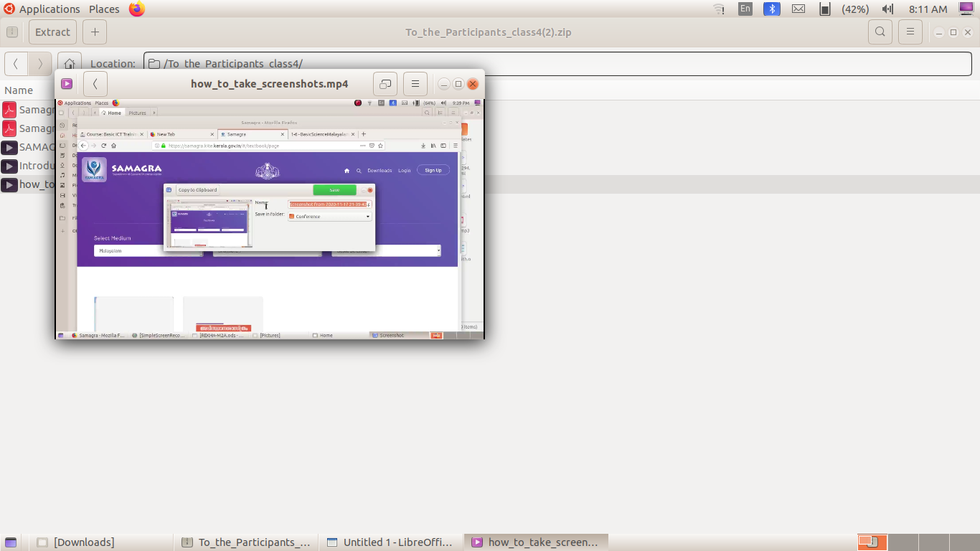Click the Wi-Fi network indicator
This screenshot has width=980, height=551.
[x=719, y=9]
